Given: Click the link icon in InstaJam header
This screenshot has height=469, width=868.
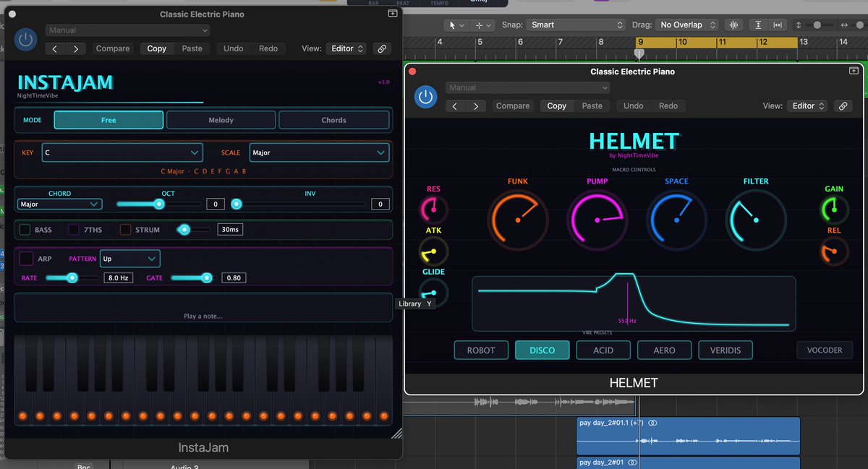Looking at the screenshot, I should tap(382, 48).
